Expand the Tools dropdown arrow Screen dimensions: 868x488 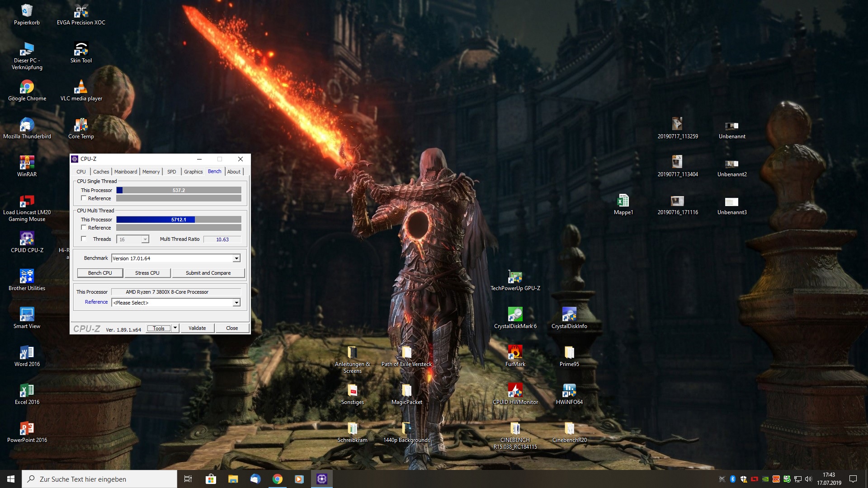[x=175, y=328]
